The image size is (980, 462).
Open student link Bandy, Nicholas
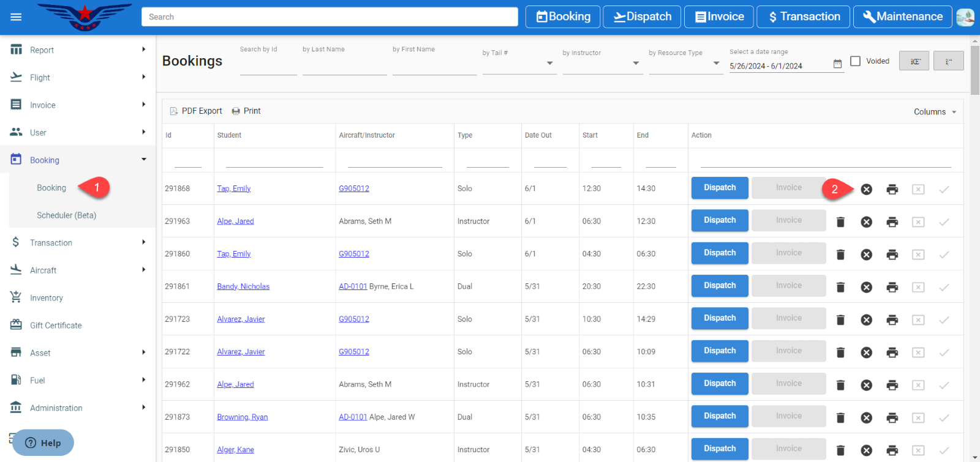243,286
